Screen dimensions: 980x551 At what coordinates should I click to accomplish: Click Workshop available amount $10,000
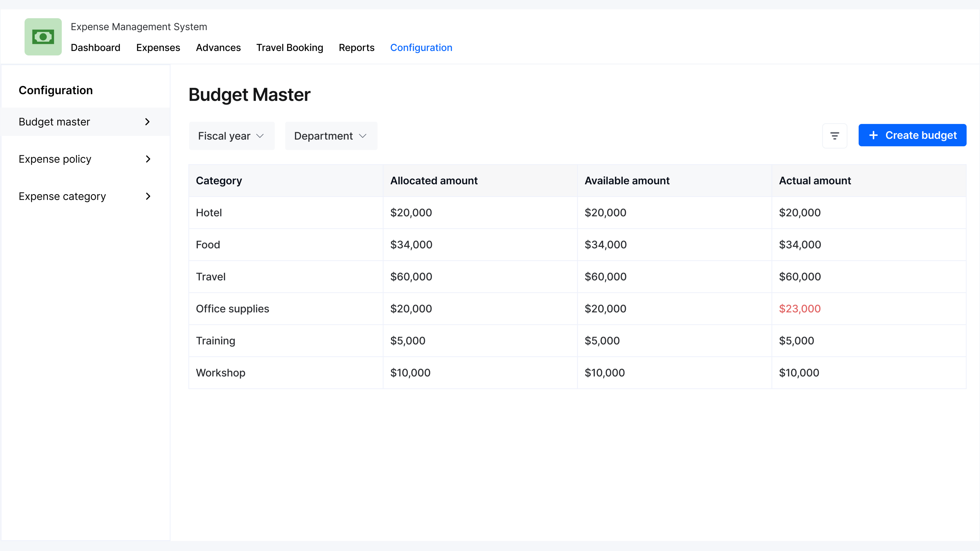(605, 373)
